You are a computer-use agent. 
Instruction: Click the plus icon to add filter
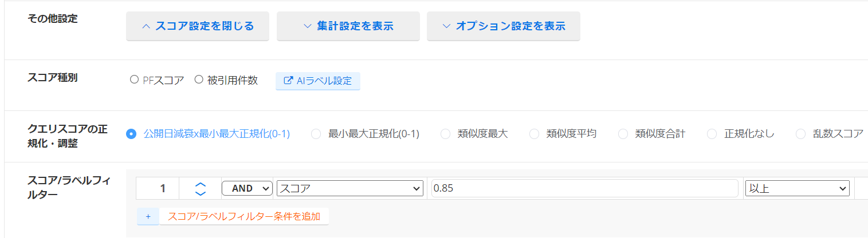[x=148, y=216]
